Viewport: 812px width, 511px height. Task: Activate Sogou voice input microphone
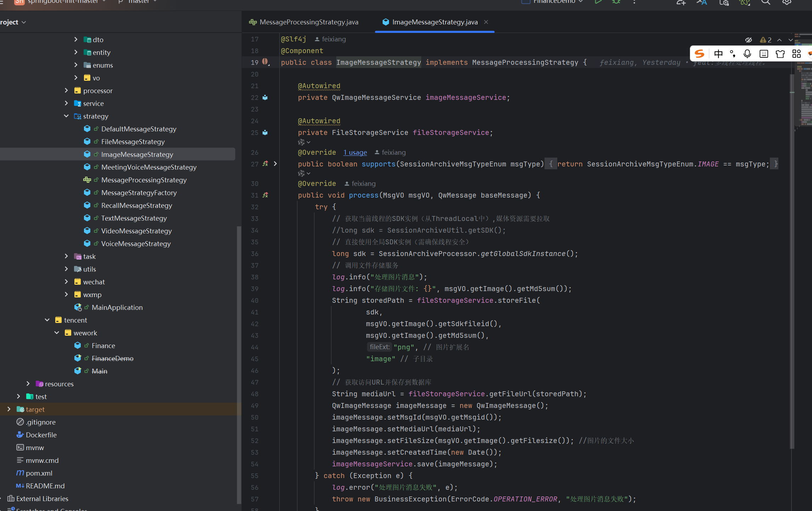(747, 54)
